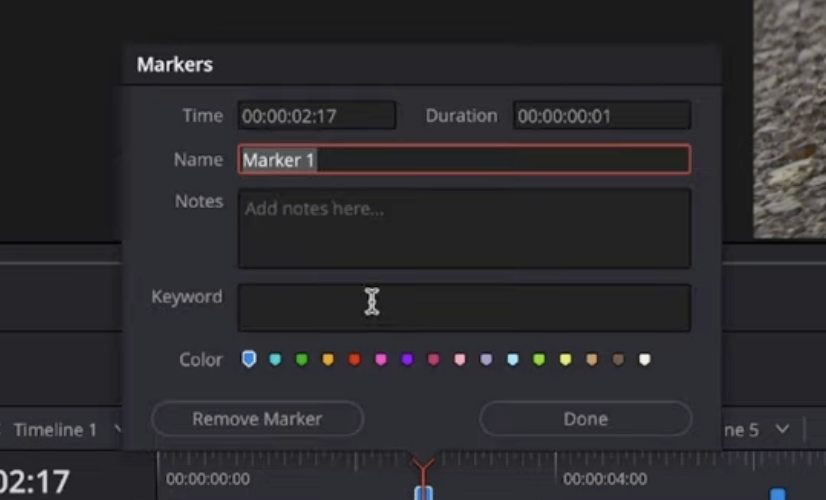Click the 00:00:00:00 ruler label

(x=208, y=479)
